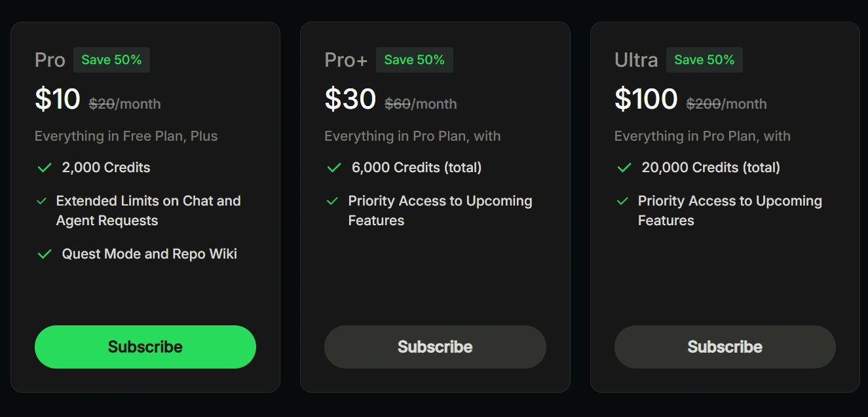Screen dimensions: 868x417
Task: Click the $10 price on Pro card
Action: 58,100
